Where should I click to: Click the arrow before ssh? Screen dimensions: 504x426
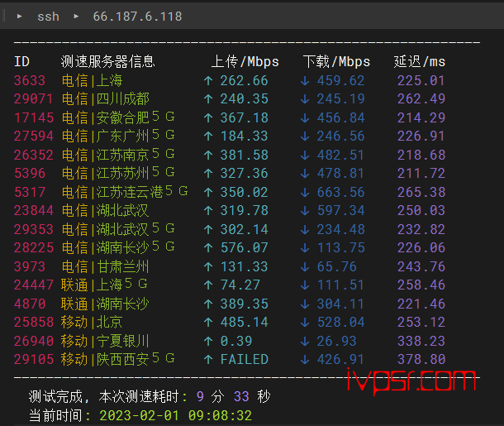click(x=20, y=16)
